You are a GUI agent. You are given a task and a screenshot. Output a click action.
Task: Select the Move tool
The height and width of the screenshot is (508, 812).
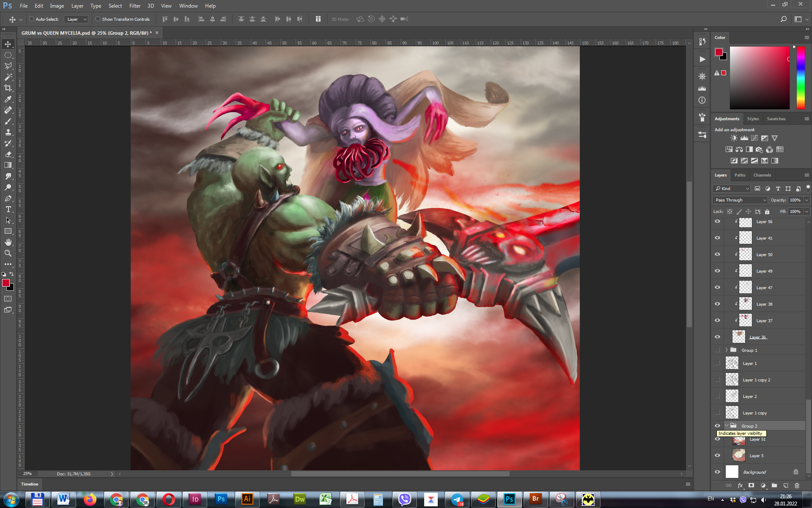coord(8,44)
